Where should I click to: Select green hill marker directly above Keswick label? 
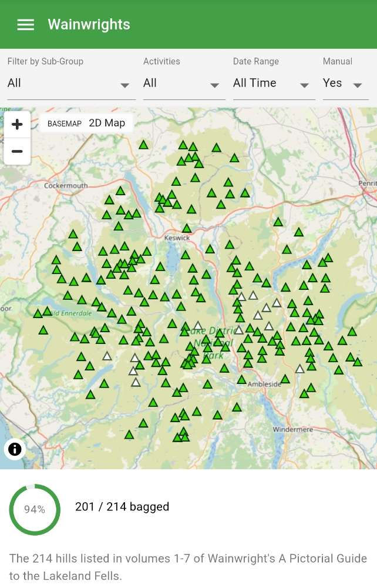187,228
